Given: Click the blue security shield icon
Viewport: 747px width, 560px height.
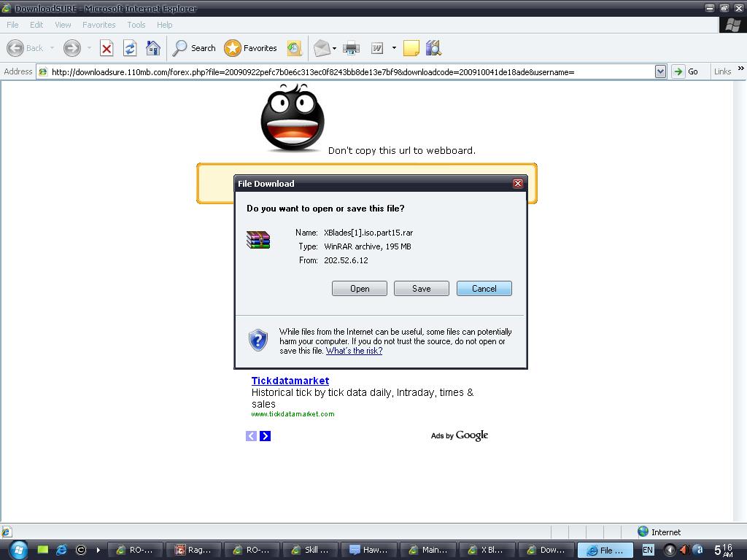Looking at the screenshot, I should click(x=258, y=340).
